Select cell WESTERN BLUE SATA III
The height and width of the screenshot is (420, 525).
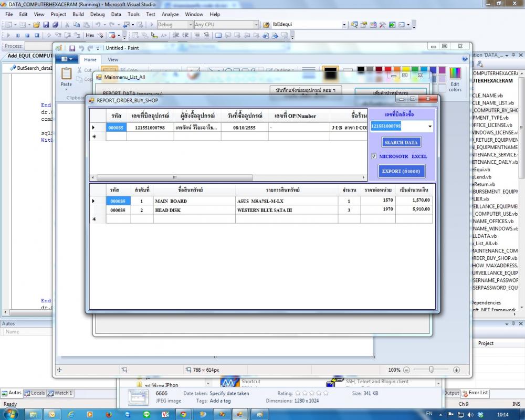point(287,210)
